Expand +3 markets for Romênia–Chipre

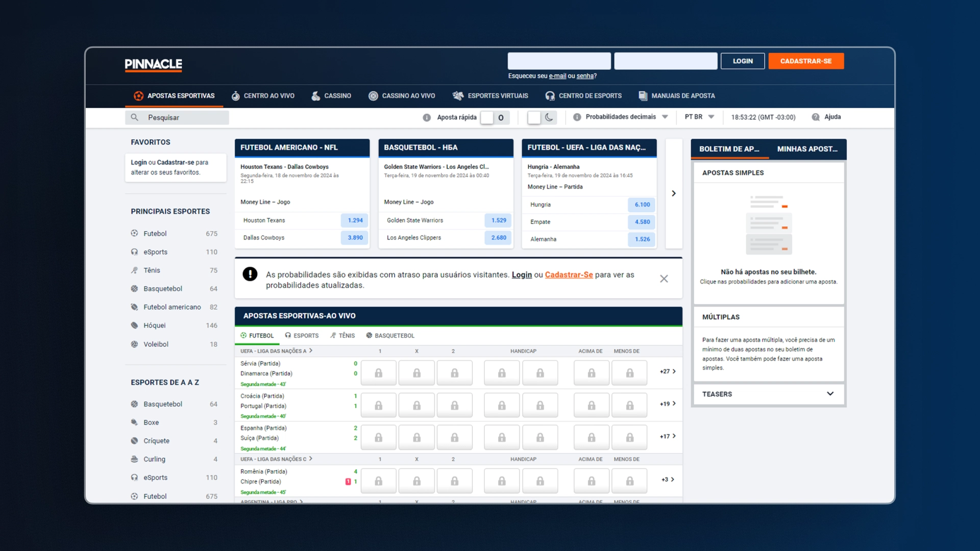coord(668,480)
